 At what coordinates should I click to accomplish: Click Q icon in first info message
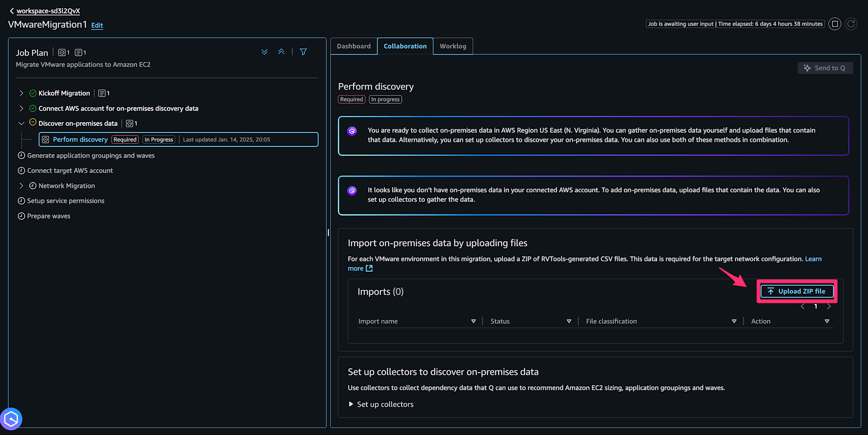pyautogui.click(x=352, y=131)
